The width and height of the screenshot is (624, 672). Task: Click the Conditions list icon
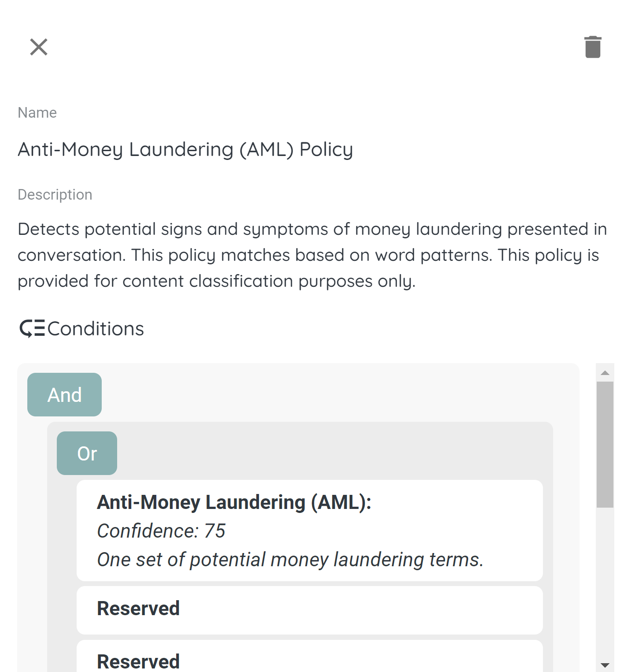[32, 329]
